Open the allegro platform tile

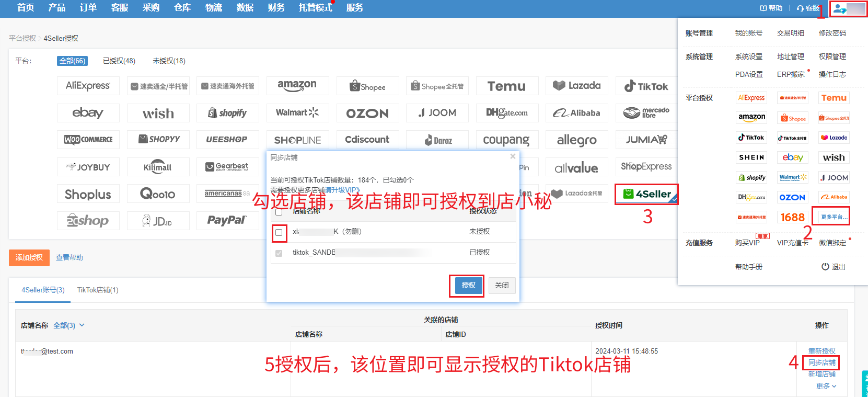[577, 140]
